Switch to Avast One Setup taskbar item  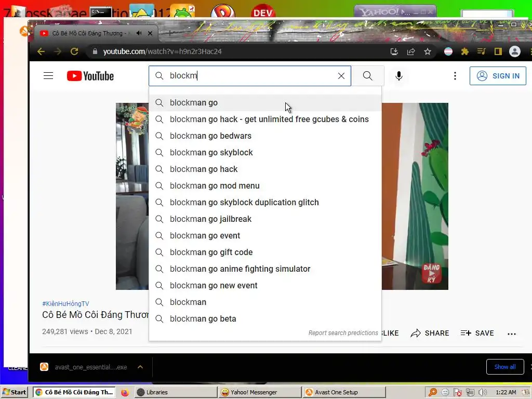point(344,392)
